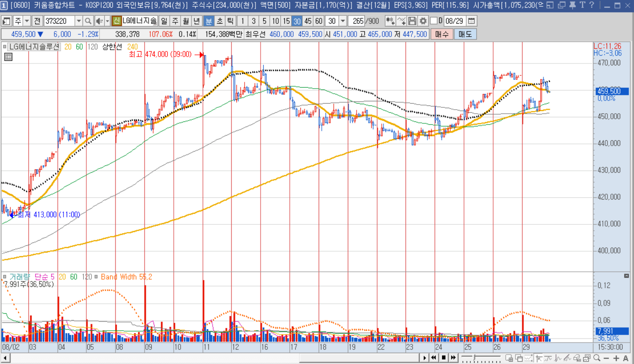Click the plus zoom-in icon in the bottom toolbar
Image resolution: width=634 pixels, height=364 pixels.
tap(616, 358)
